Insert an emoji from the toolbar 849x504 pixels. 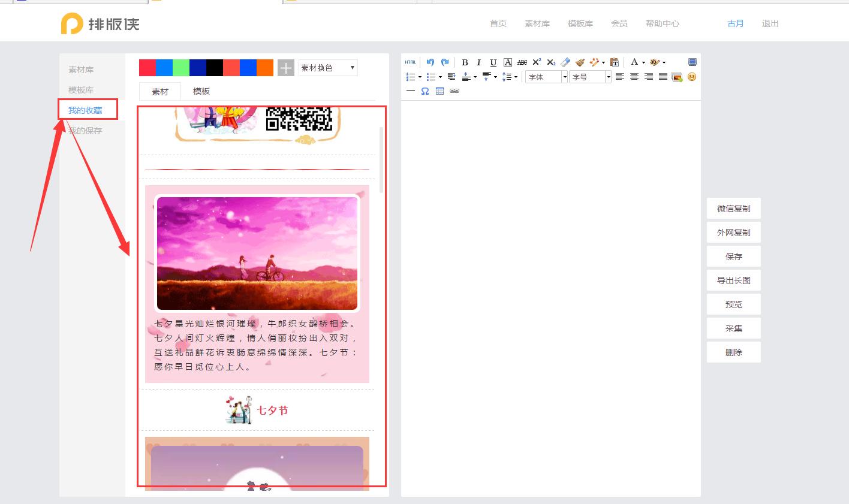[x=691, y=77]
